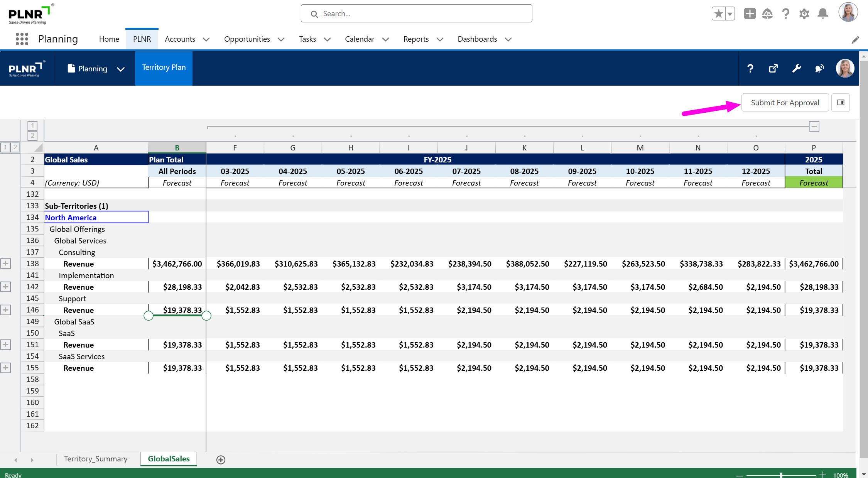
Task: Switch to Territory_Summary sheet tab
Action: pos(96,459)
